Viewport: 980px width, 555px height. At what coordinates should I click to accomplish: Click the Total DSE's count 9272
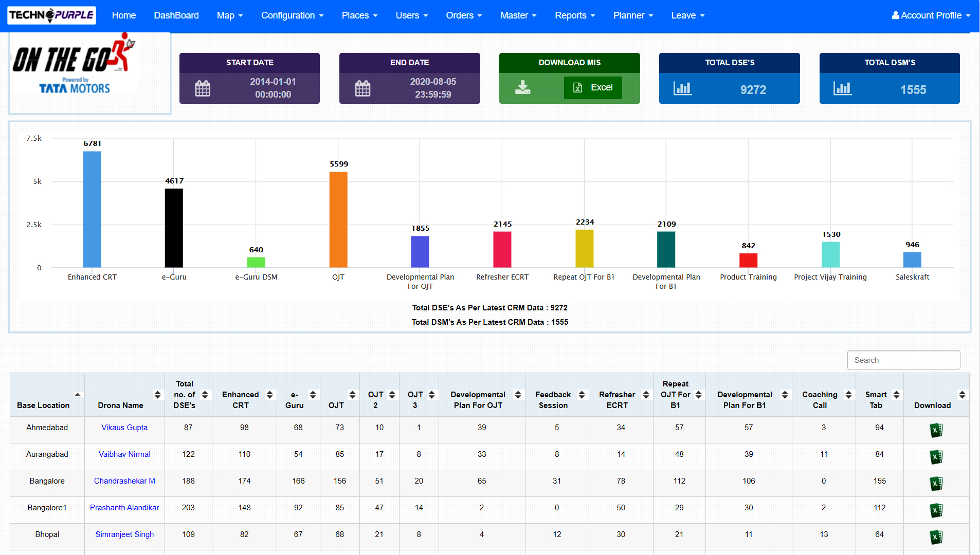coord(753,90)
